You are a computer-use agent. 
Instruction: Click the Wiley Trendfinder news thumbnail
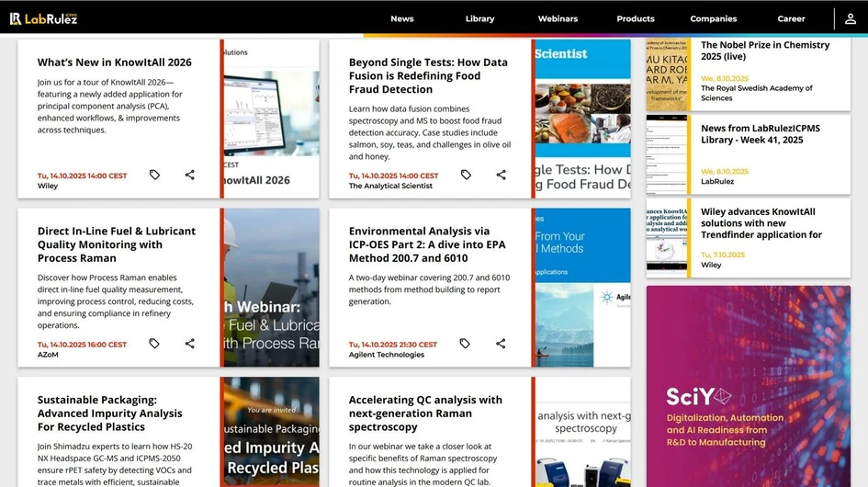tap(667, 238)
